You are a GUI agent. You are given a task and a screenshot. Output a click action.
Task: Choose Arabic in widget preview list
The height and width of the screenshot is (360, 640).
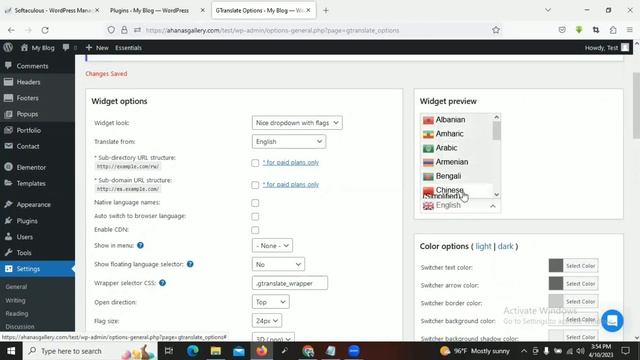[456, 148]
